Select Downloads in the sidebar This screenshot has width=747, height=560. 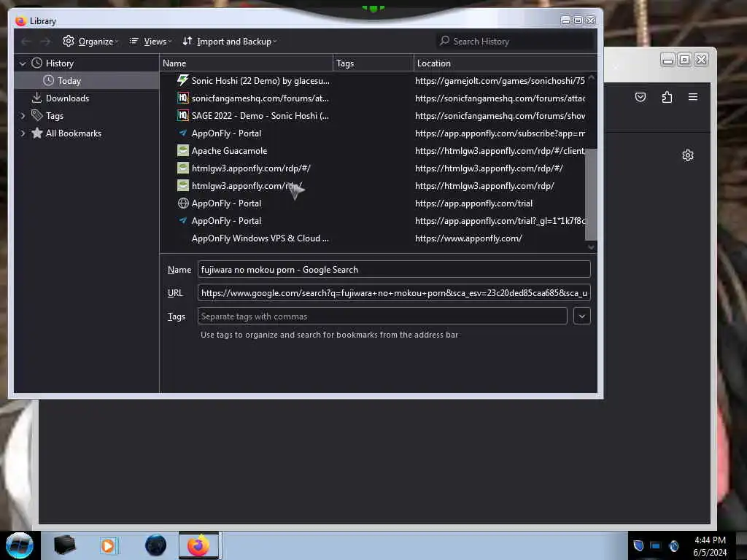point(67,98)
